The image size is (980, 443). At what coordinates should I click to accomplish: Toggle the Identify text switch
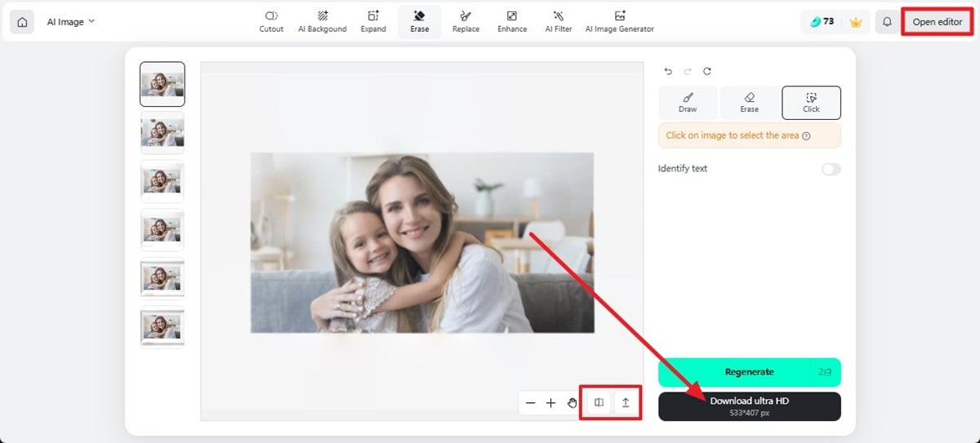831,169
